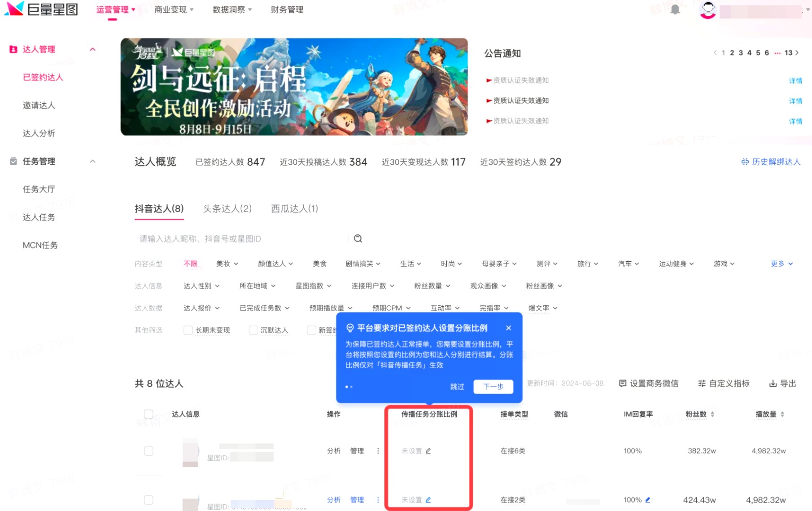812x511 pixels.
Task: Select all talents header checkbox
Action: 148,414
